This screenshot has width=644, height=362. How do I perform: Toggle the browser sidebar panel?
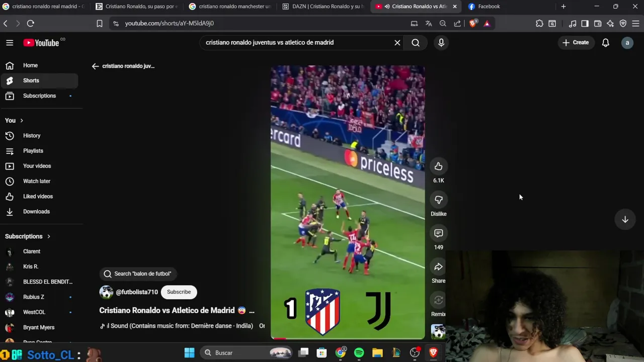(x=585, y=23)
